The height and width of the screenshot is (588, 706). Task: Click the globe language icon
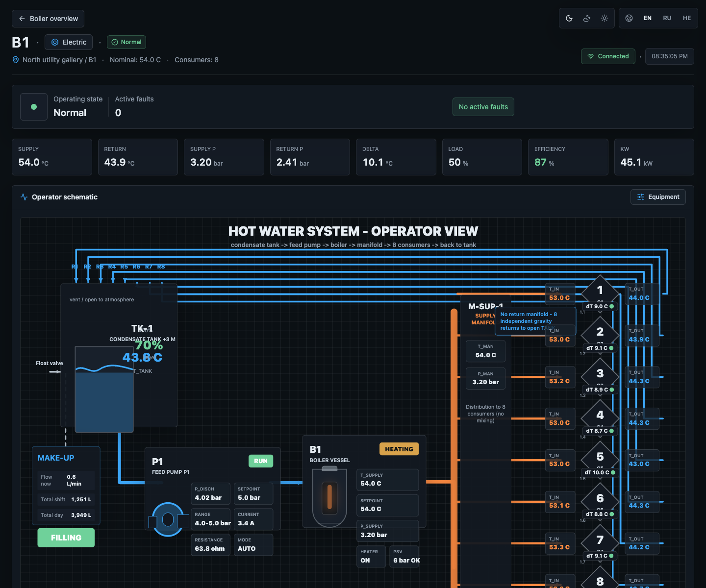[629, 18]
